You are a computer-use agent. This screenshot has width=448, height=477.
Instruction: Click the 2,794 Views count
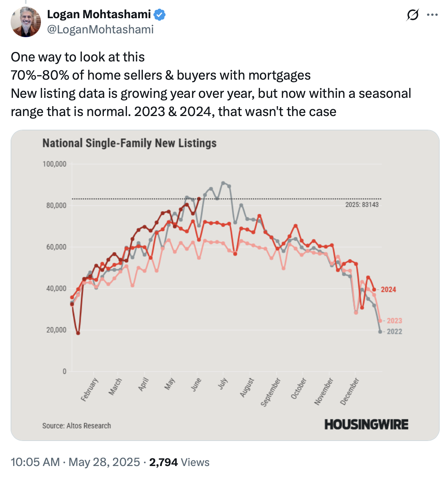[x=179, y=462]
